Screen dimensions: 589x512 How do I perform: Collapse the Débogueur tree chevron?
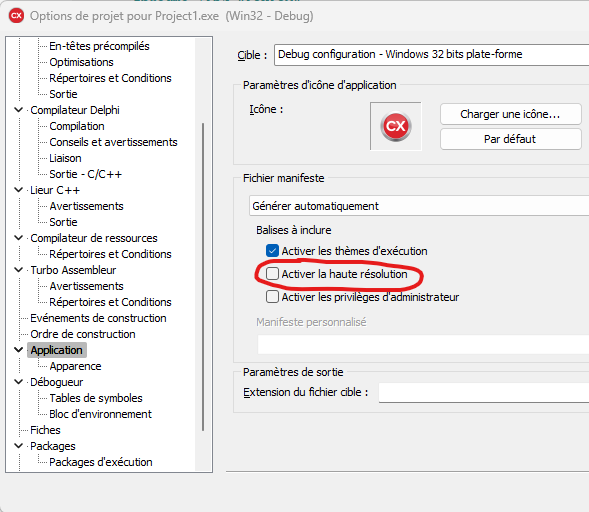pos(18,382)
